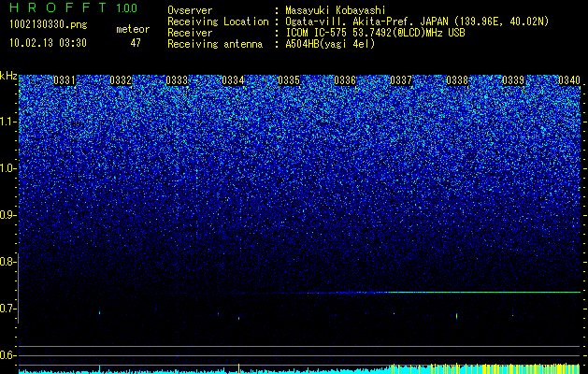Image resolution: width=588 pixels, height=374 pixels.
Task: Select the meteor count value 47
Action: 136,43
